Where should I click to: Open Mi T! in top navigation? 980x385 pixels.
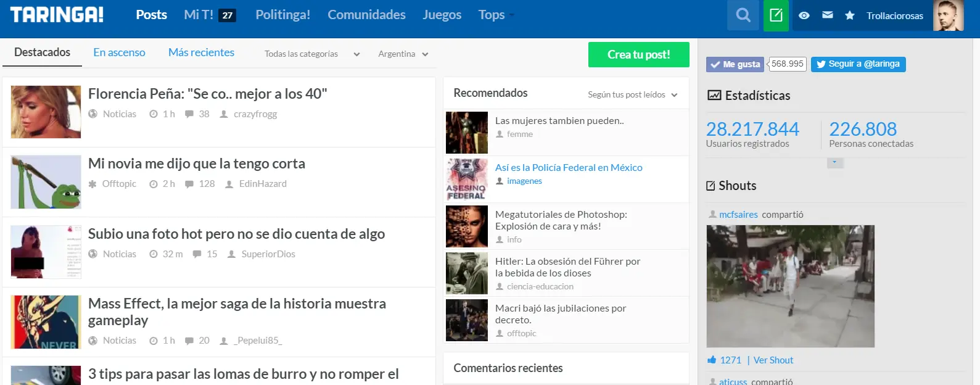[199, 15]
